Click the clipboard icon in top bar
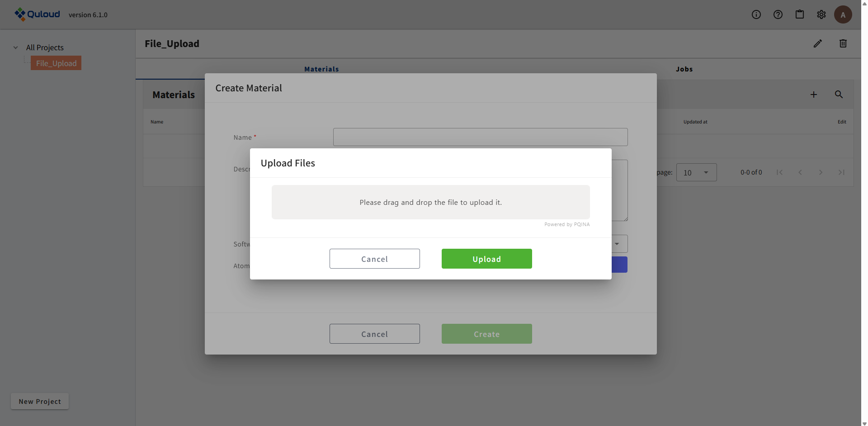The width and height of the screenshot is (868, 426). (800, 14)
